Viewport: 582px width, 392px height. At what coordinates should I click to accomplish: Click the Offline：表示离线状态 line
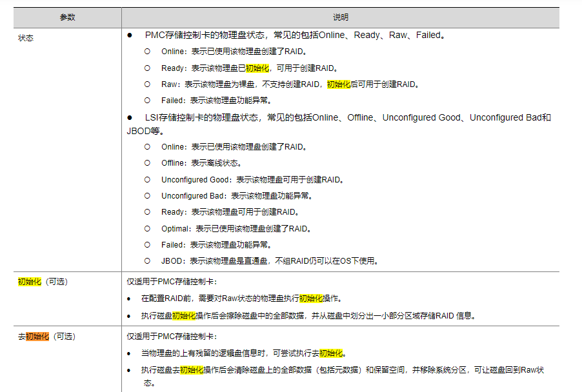(x=202, y=163)
